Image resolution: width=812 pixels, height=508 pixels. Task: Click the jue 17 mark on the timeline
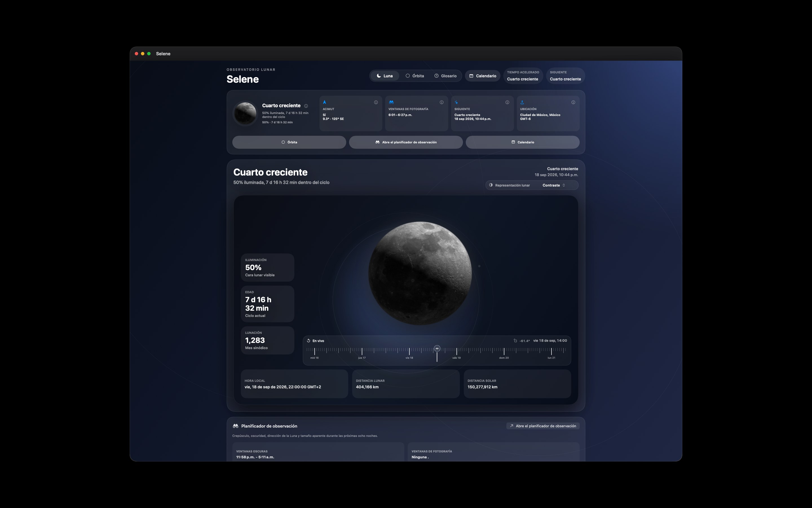362,358
